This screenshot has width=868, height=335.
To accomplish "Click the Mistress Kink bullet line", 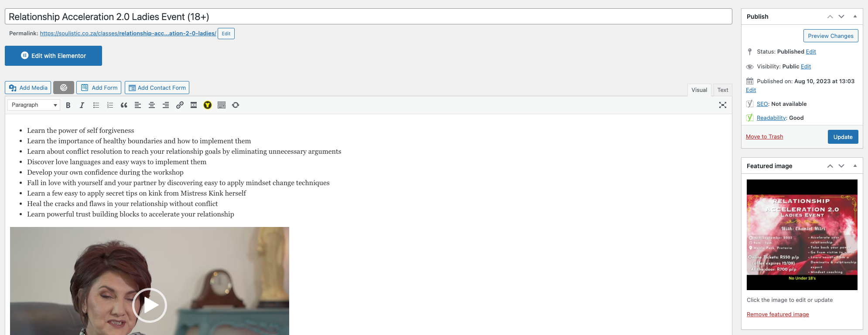I will pos(137,193).
